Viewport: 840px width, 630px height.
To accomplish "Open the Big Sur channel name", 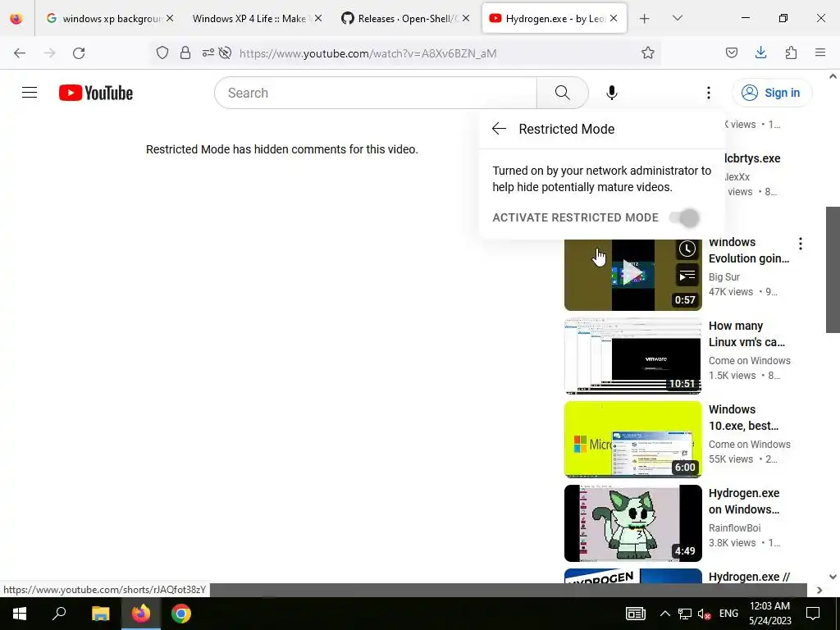I will tap(724, 277).
